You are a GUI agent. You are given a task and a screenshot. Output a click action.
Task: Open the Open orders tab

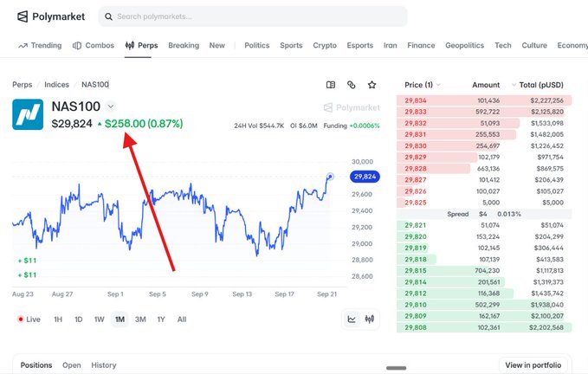(x=72, y=365)
